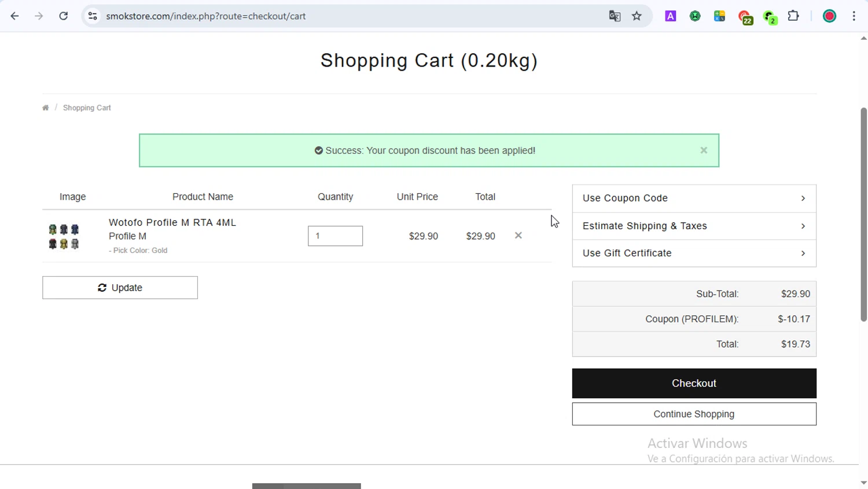Open the red extension with badge 22
The width and height of the screenshot is (868, 489).
tap(745, 17)
